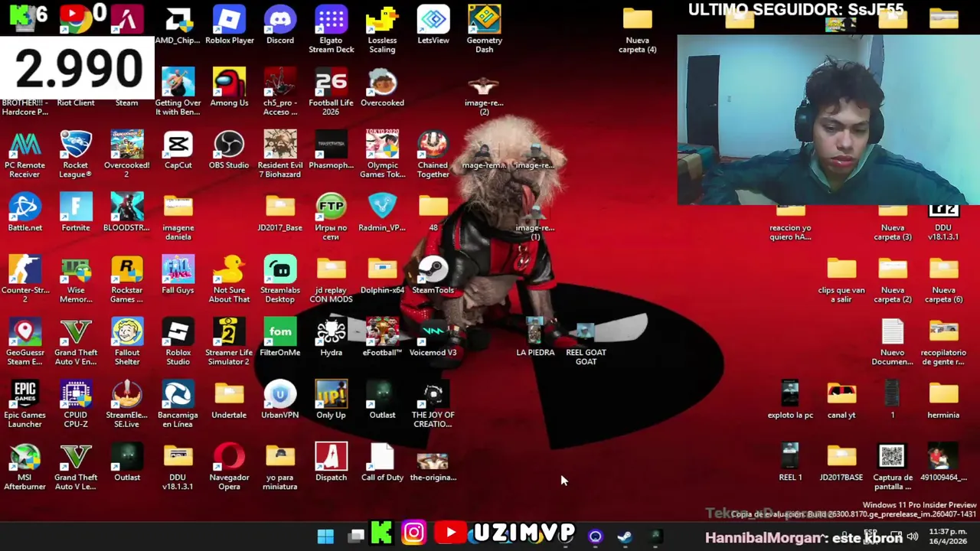Launch Fortnite from the desktop
980x551 pixels.
pyautogui.click(x=76, y=213)
